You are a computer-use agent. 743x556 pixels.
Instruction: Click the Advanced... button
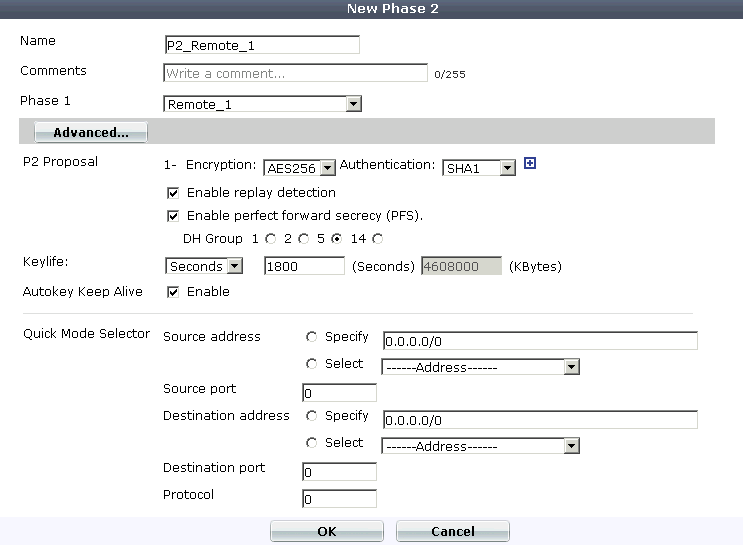(x=91, y=132)
